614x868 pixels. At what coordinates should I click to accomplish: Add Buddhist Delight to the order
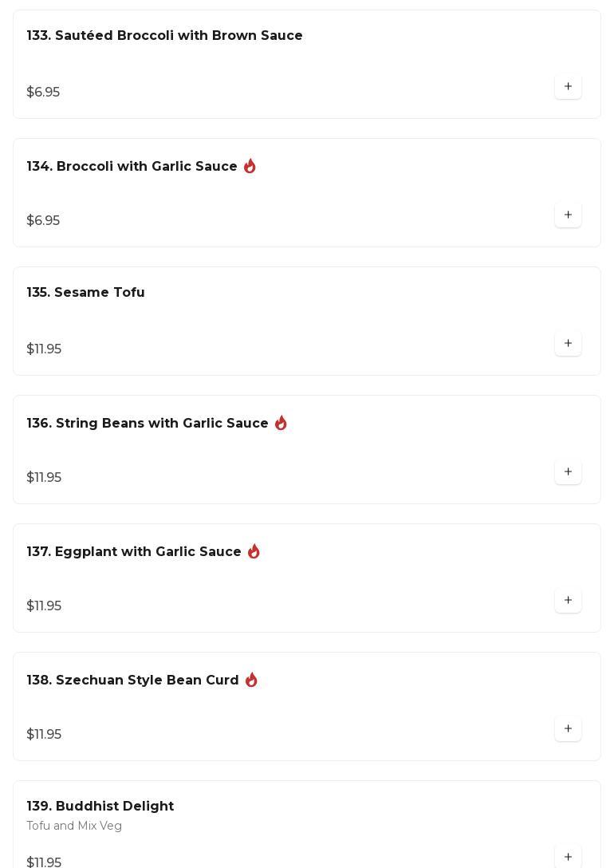click(568, 857)
